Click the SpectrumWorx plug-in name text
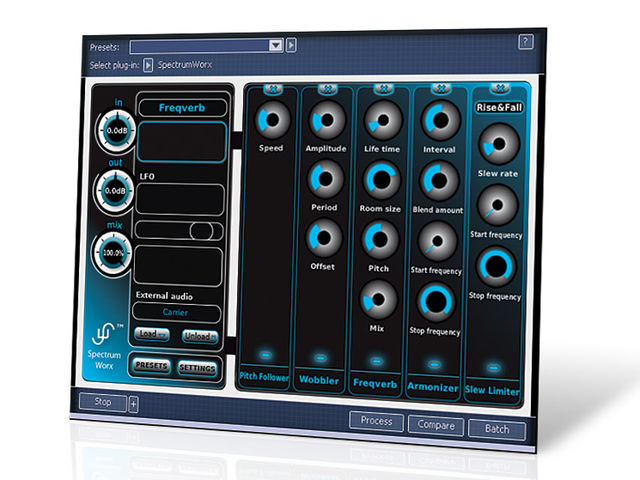This screenshot has height=480, width=640. [x=185, y=65]
